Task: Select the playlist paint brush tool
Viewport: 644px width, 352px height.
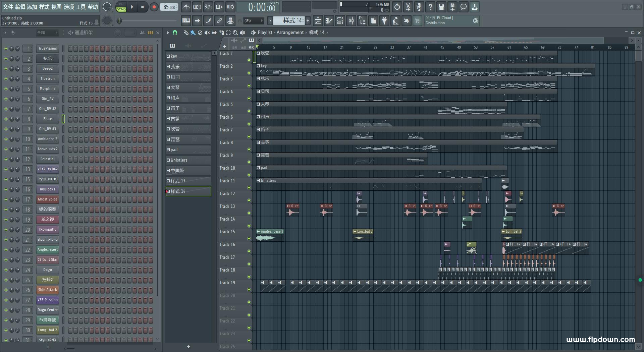Action: coord(193,33)
